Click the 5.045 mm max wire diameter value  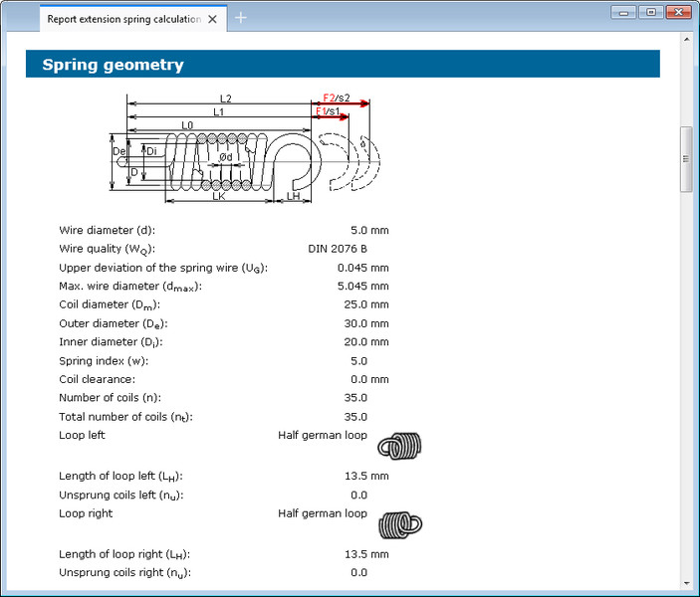pyautogui.click(x=362, y=287)
